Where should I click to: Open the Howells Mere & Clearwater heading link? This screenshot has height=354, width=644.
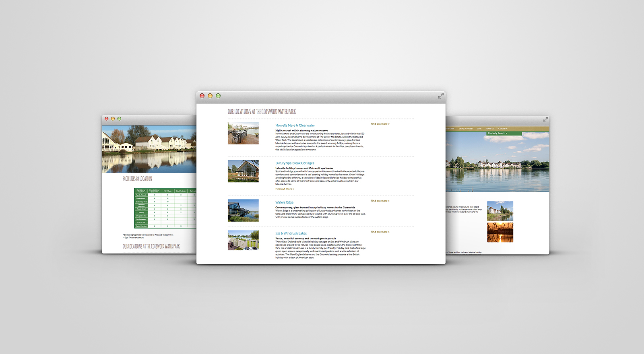click(x=295, y=126)
